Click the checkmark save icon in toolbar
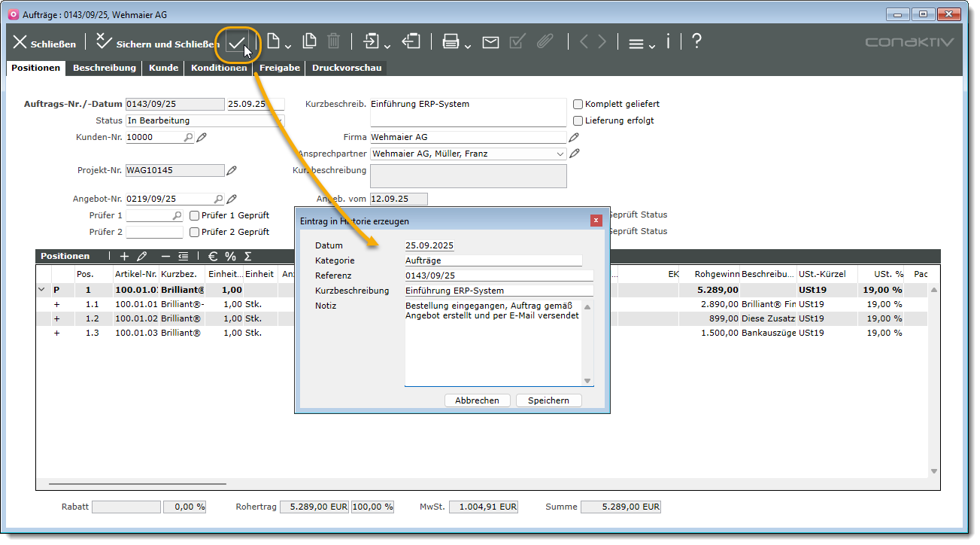The image size is (980, 545). pyautogui.click(x=237, y=43)
